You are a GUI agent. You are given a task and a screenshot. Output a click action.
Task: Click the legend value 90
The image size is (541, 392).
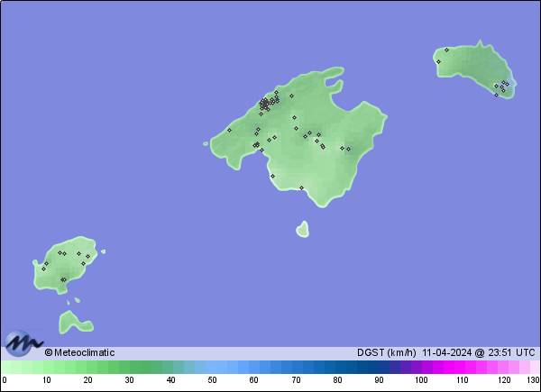click(x=380, y=380)
